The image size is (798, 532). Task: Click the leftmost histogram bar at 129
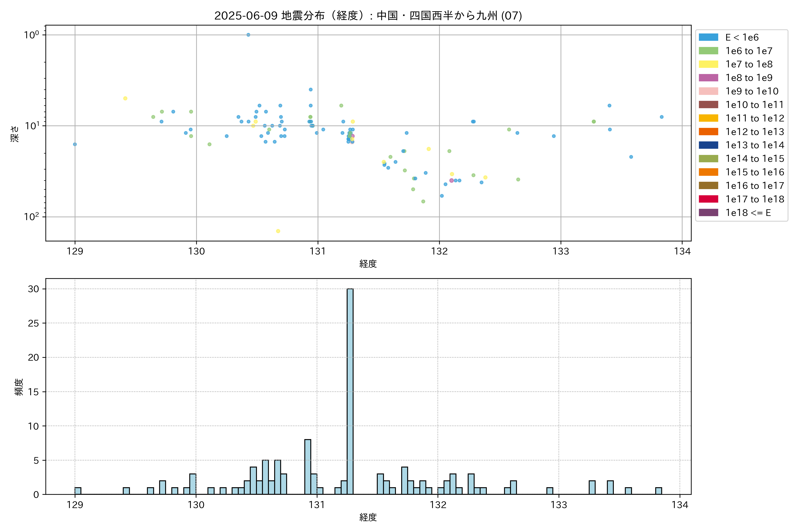pyautogui.click(x=78, y=491)
